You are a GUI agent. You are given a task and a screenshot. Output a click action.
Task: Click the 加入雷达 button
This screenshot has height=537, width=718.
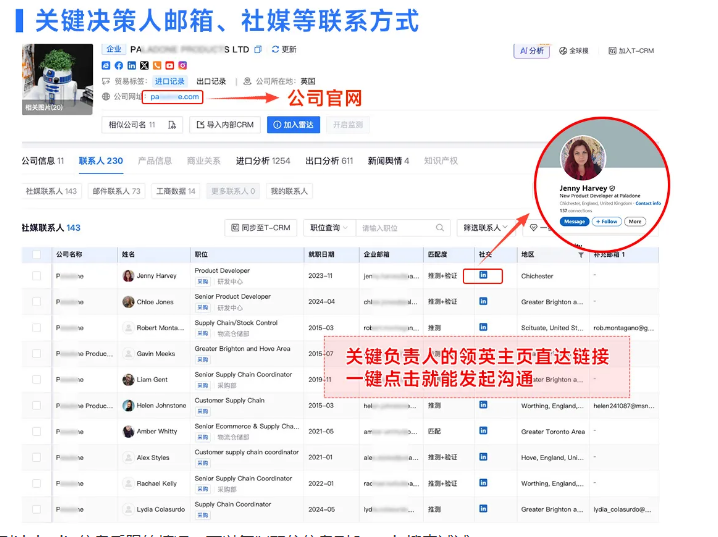point(294,125)
